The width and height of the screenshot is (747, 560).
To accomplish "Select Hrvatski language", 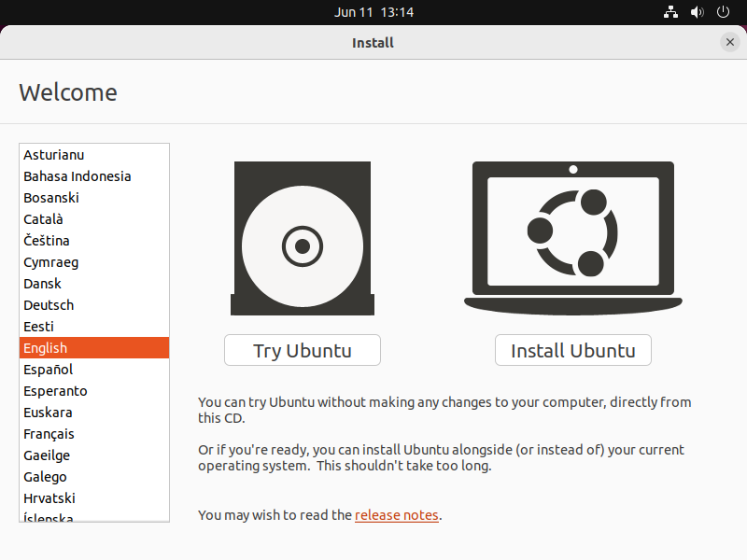I will [x=94, y=497].
